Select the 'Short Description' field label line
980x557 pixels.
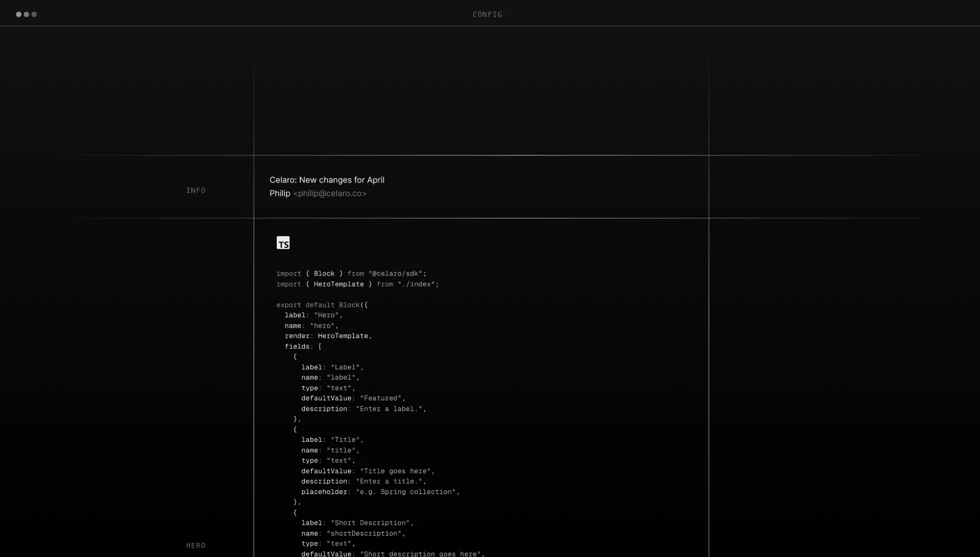pos(357,523)
